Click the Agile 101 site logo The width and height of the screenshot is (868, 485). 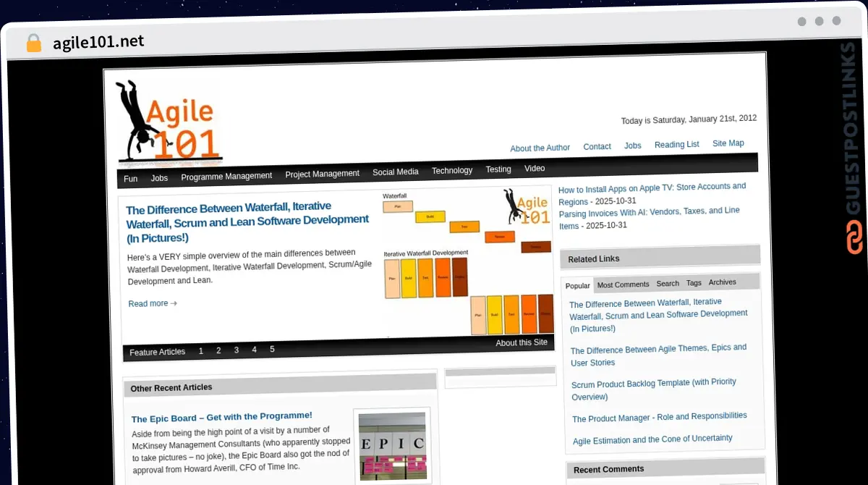169,122
